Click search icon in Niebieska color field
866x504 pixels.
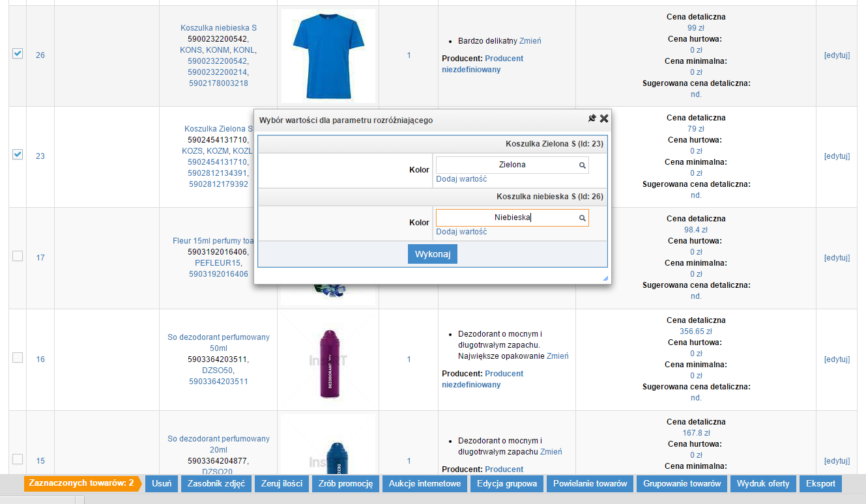pos(583,219)
